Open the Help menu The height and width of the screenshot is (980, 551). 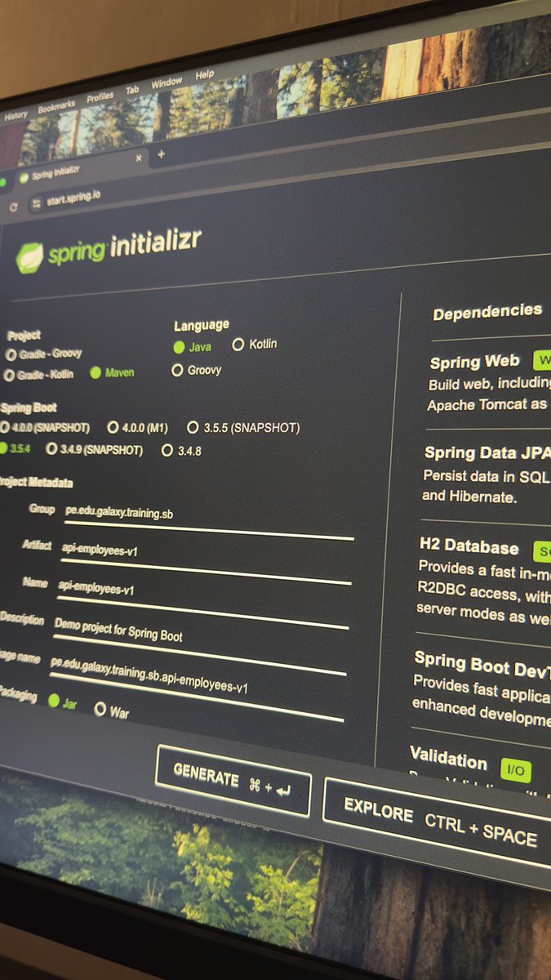(204, 75)
